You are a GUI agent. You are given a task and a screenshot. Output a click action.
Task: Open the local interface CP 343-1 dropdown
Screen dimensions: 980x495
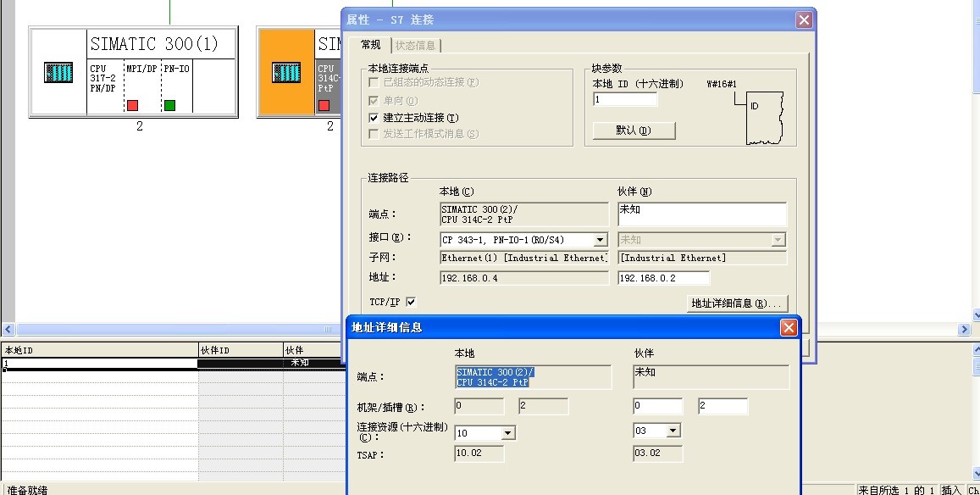click(x=600, y=240)
